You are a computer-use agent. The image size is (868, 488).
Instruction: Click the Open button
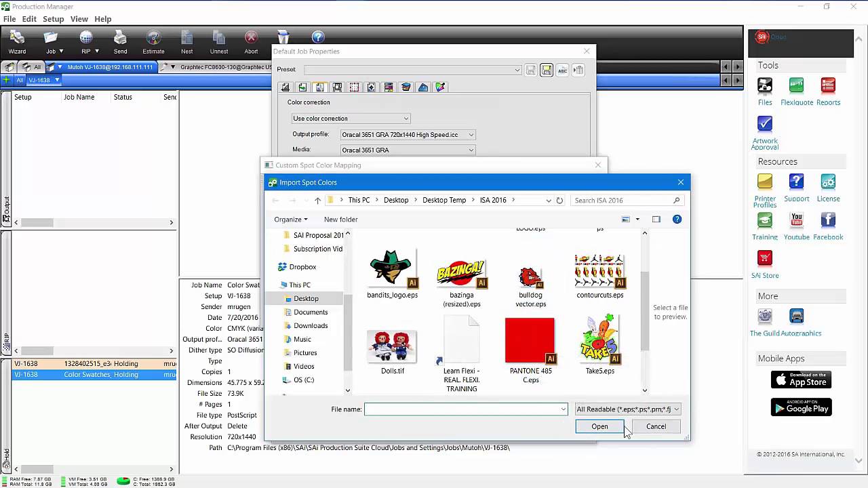coord(599,426)
